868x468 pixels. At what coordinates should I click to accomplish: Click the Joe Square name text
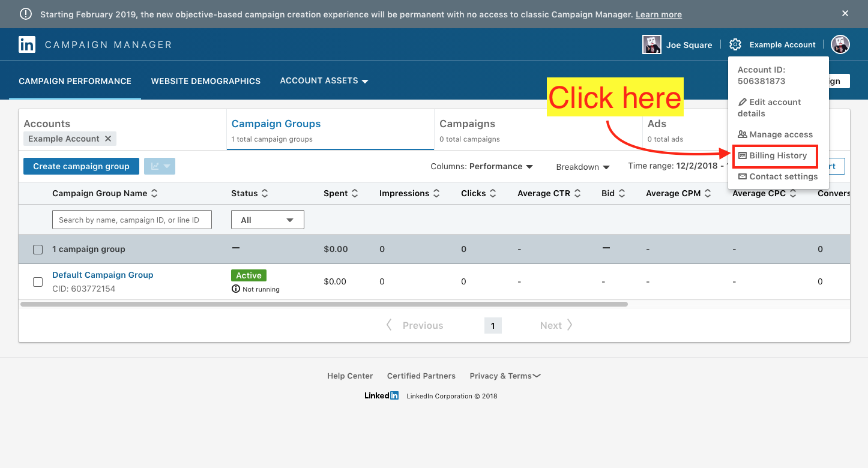click(x=689, y=45)
